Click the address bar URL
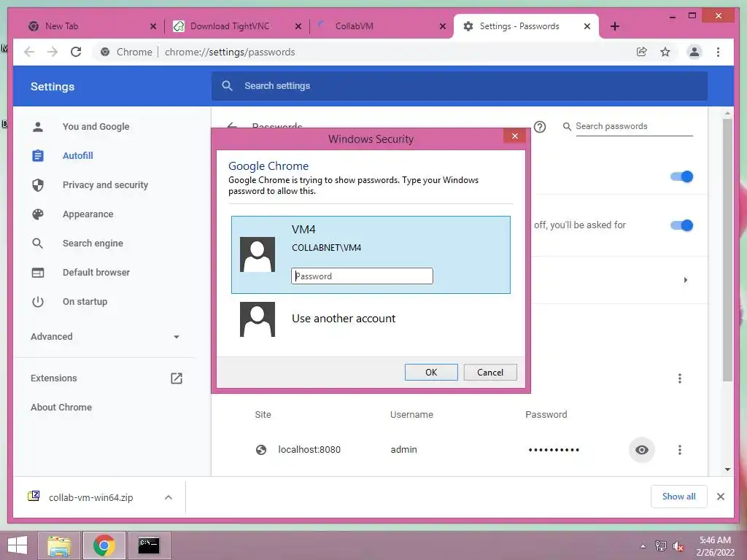Image resolution: width=747 pixels, height=560 pixels. [x=230, y=52]
